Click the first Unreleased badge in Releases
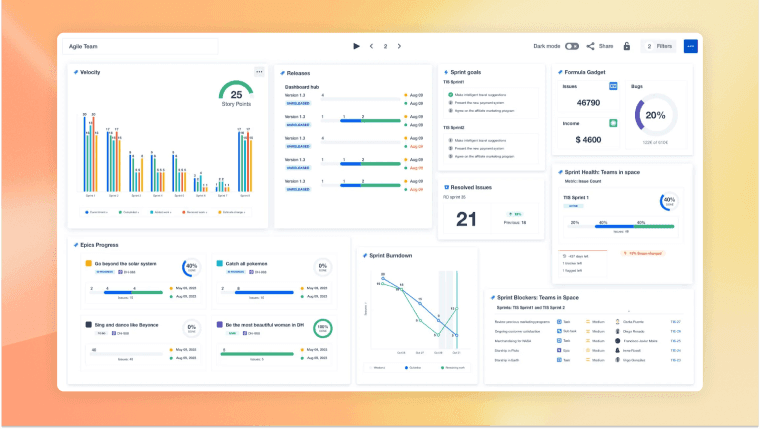 (x=298, y=103)
